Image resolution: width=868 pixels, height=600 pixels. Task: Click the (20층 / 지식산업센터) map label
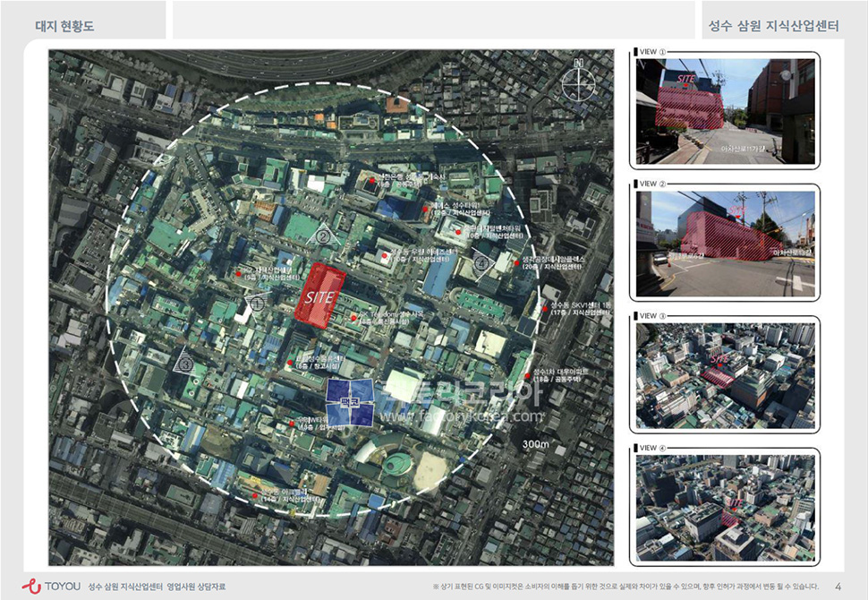point(552,267)
